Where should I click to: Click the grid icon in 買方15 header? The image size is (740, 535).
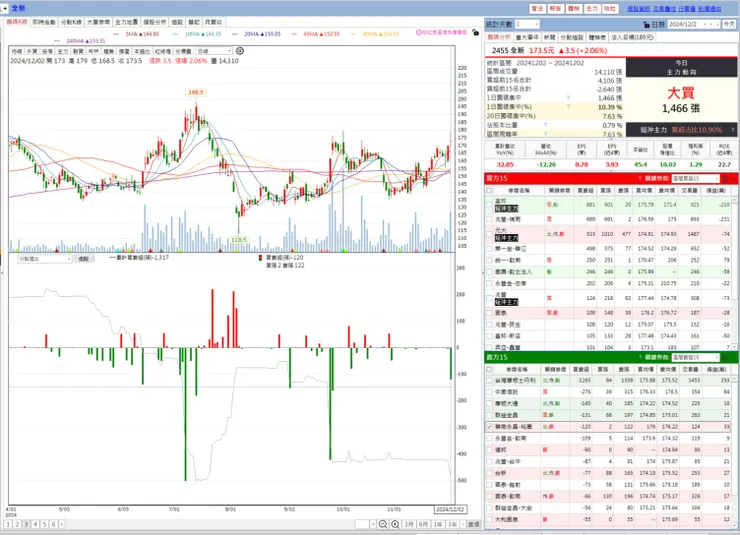[x=725, y=178]
